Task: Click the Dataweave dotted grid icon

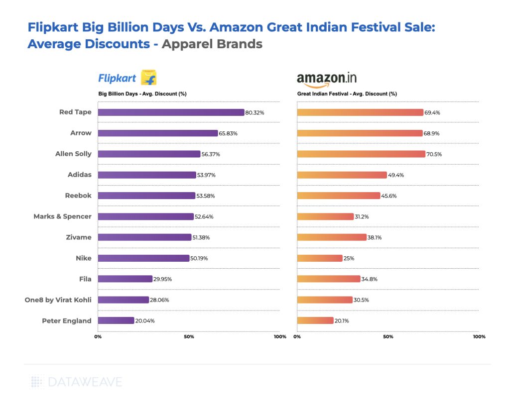Action: [37, 382]
